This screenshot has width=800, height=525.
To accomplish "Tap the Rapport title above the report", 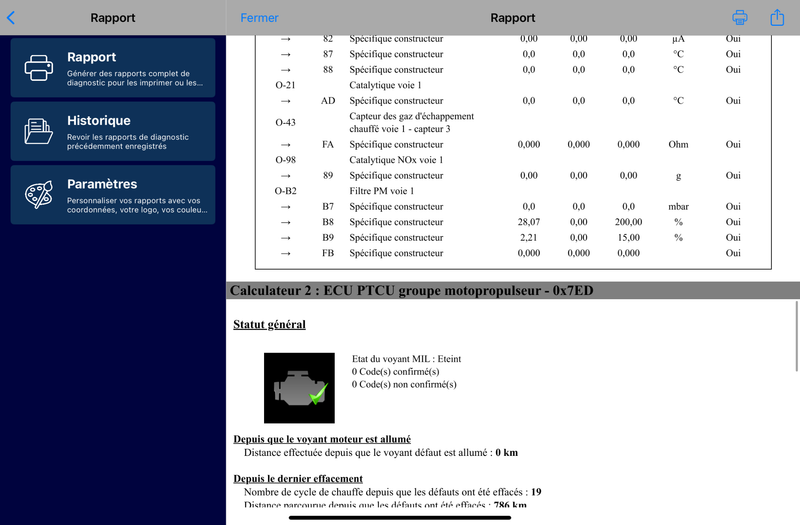I will [x=513, y=18].
